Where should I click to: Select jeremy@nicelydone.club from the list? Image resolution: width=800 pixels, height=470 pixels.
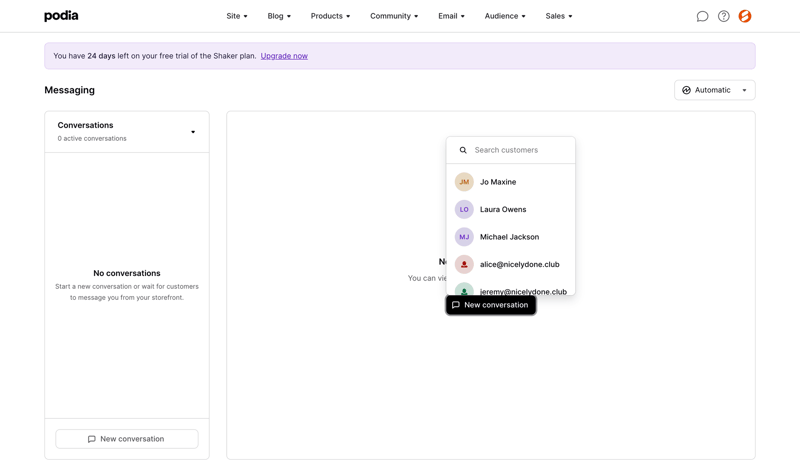511,290
